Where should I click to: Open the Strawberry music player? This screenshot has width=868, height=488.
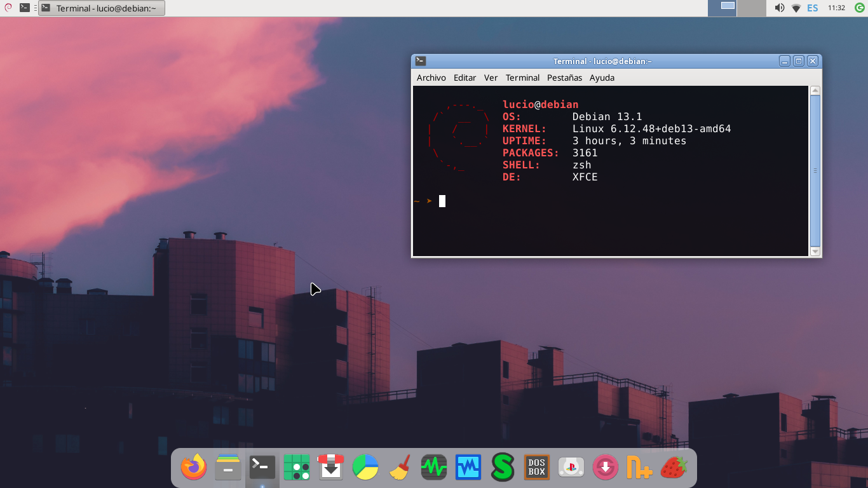tap(674, 468)
